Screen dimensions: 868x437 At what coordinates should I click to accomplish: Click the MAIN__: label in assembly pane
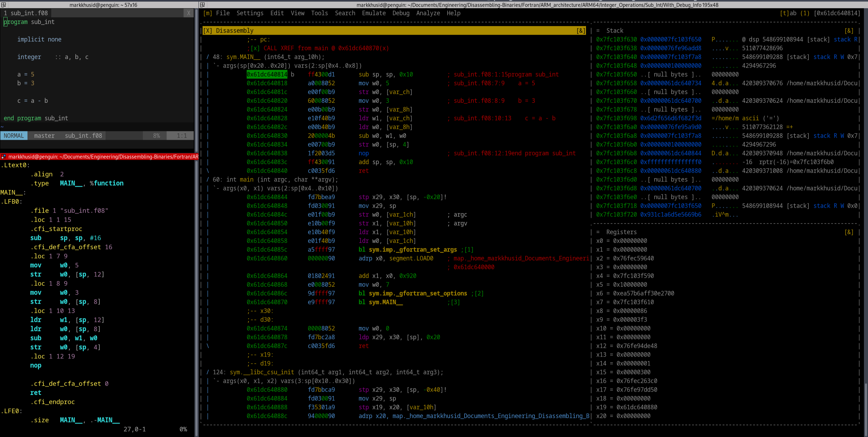coord(13,192)
